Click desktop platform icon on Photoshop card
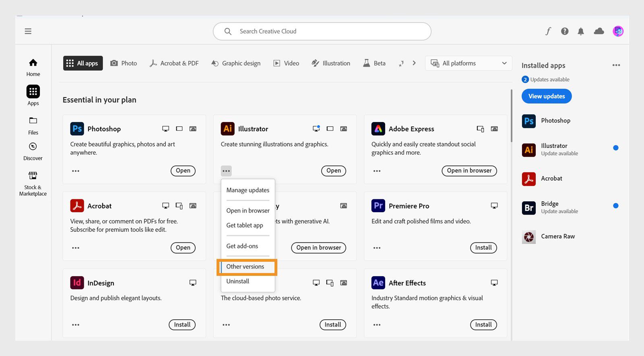This screenshot has width=644, height=356. click(165, 129)
